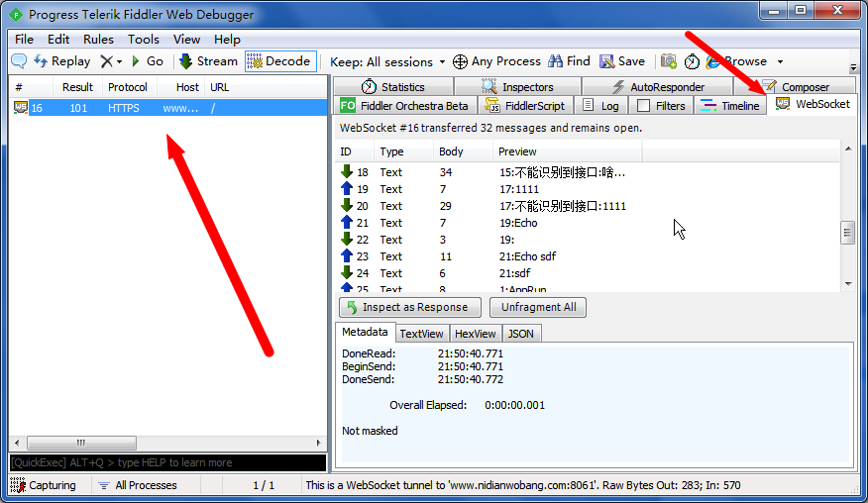Select message 21 with preview 19:Echo
This screenshot has height=503, width=868.
[587, 223]
